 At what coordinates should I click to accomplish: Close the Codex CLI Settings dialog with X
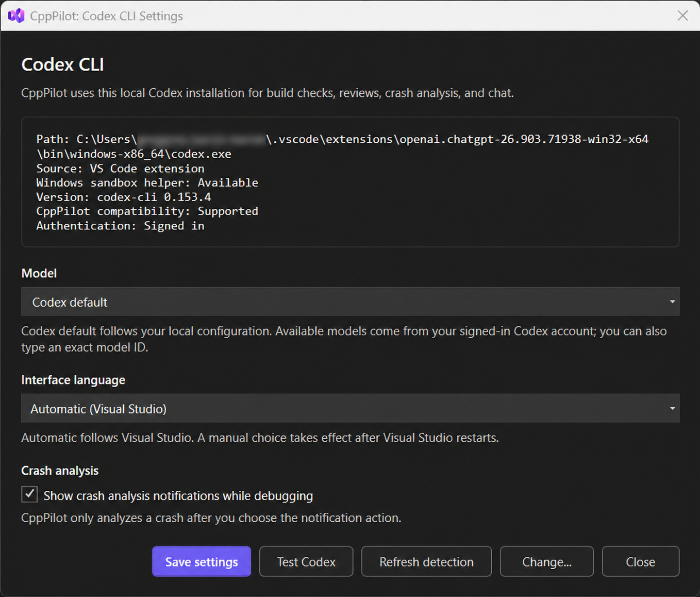[x=682, y=15]
